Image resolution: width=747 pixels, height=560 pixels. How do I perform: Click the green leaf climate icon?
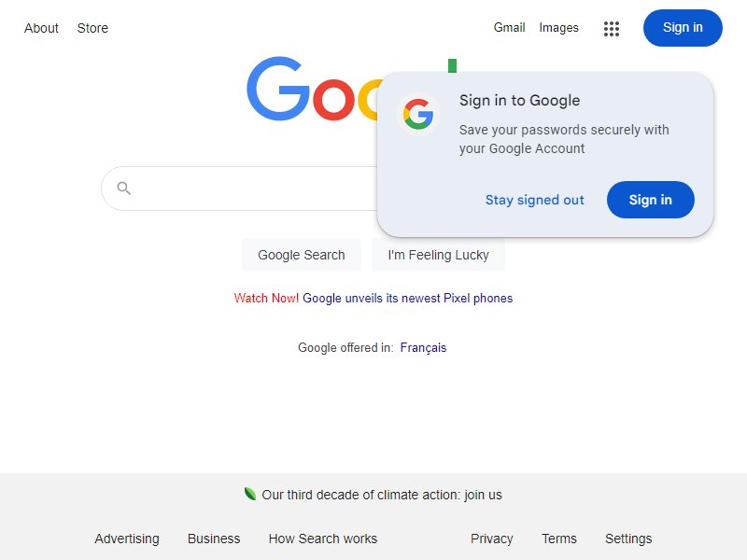point(249,494)
